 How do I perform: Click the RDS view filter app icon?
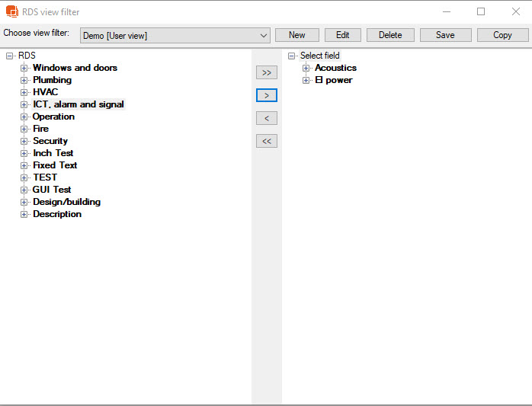tap(12, 11)
